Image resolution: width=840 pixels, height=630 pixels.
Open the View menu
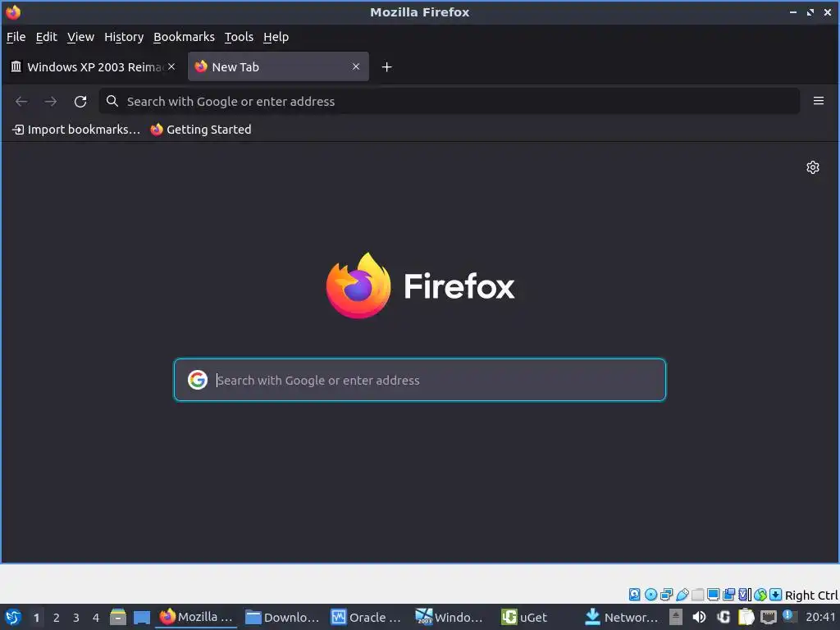click(80, 37)
